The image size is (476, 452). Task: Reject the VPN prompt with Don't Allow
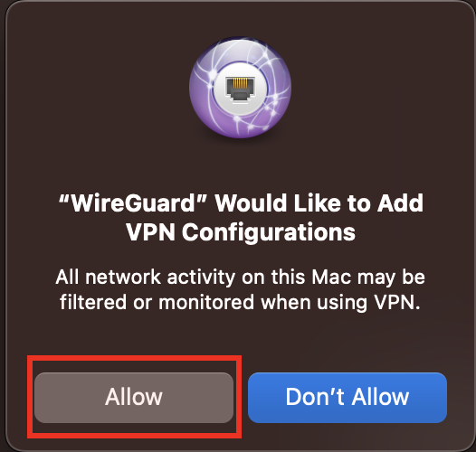(x=347, y=398)
